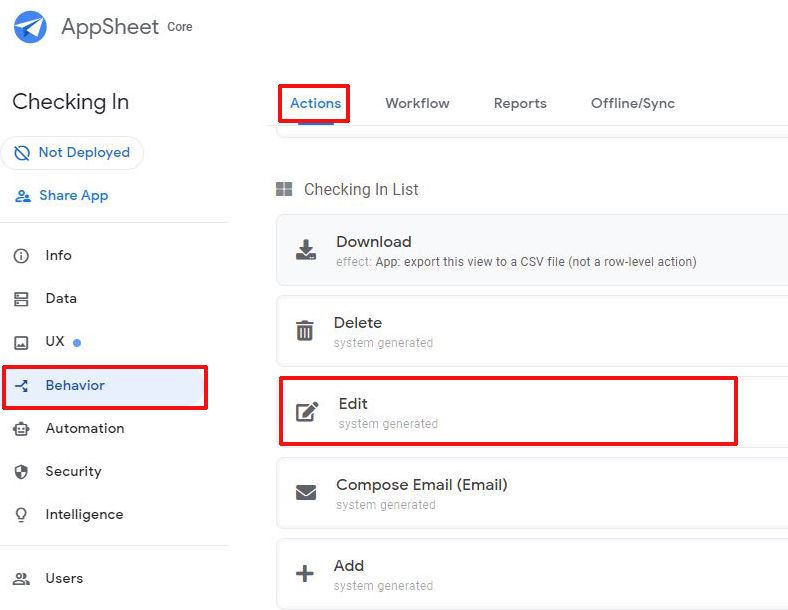Image resolution: width=788 pixels, height=610 pixels.
Task: Click the Automation robot icon
Action: coord(21,429)
